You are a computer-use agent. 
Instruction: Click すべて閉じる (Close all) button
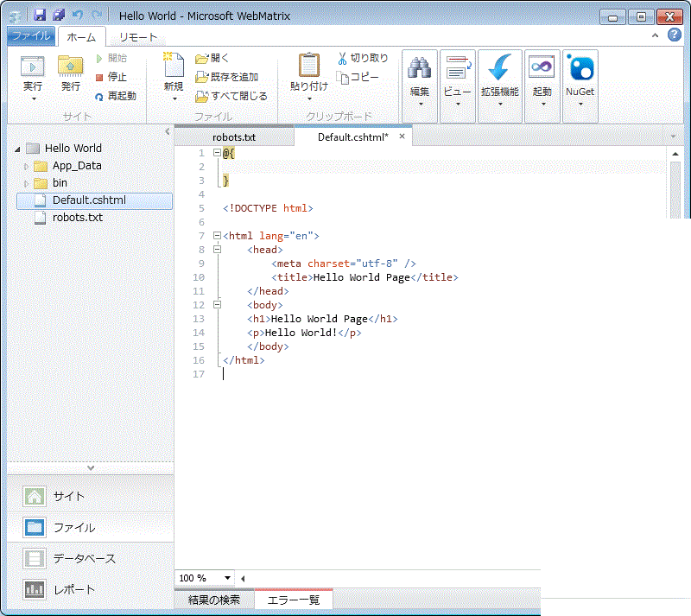231,96
